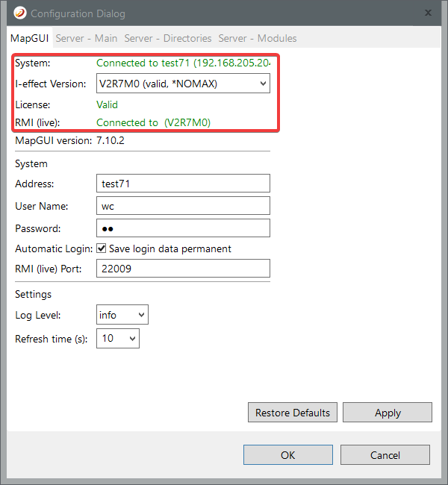448x485 pixels.
Task: Open the Log Level dropdown
Action: (x=122, y=315)
